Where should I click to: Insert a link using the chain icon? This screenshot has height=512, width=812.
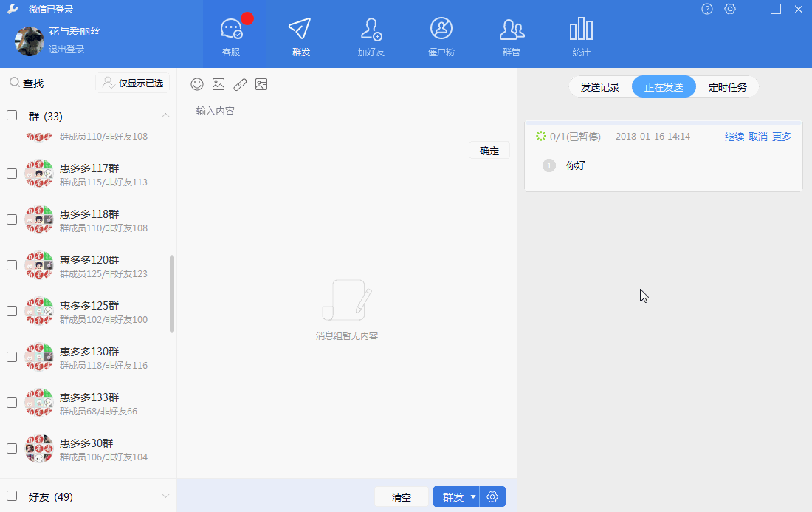pos(240,84)
